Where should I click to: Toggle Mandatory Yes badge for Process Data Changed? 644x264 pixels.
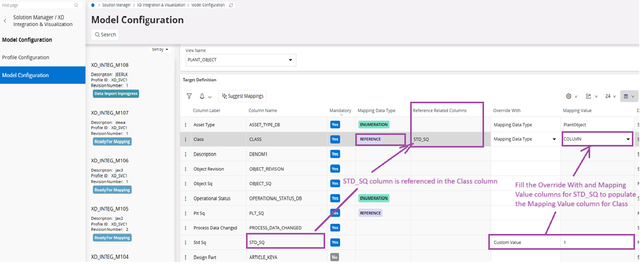(x=335, y=228)
